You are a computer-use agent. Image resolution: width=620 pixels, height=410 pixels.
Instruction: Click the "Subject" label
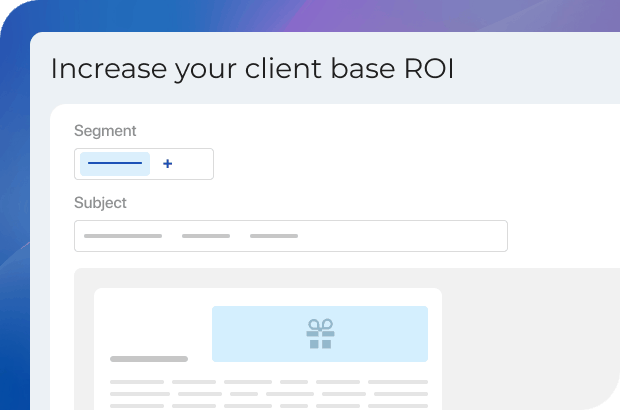100,203
